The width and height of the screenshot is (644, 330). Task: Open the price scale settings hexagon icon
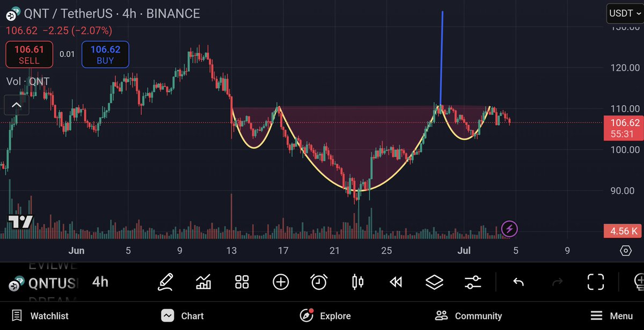625,251
